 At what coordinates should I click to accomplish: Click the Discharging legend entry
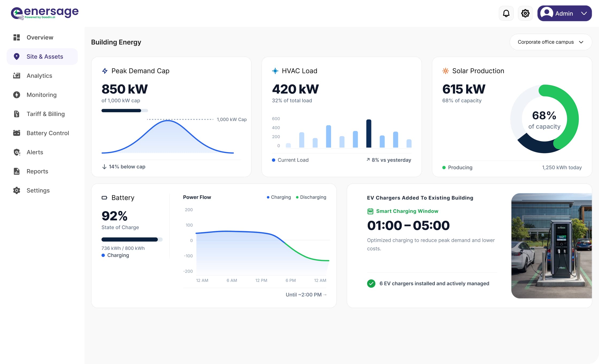(311, 197)
